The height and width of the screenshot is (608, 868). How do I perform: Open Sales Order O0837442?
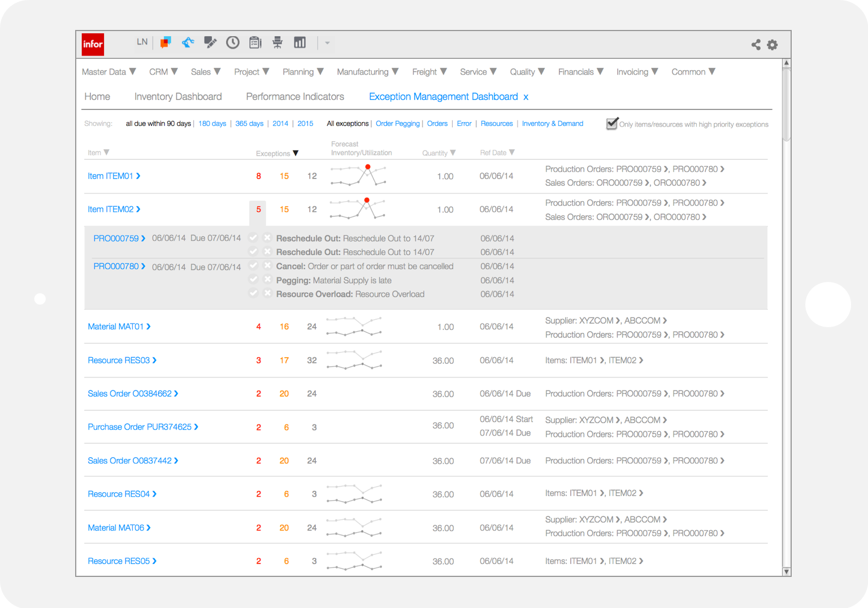pyautogui.click(x=133, y=461)
